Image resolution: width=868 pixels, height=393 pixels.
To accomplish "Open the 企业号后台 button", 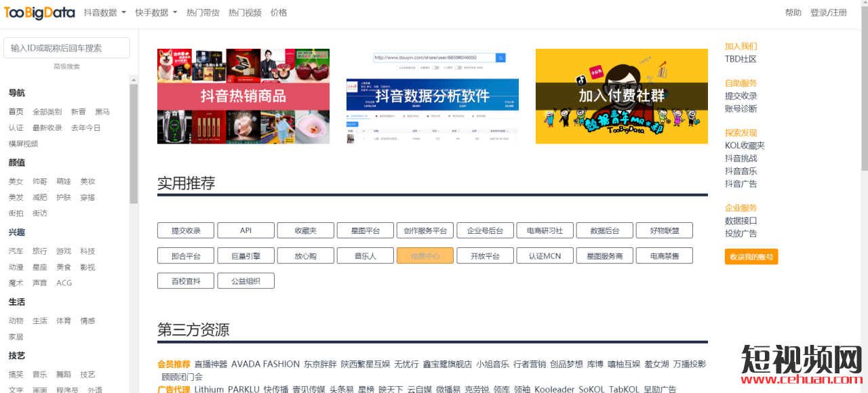I will (x=485, y=230).
